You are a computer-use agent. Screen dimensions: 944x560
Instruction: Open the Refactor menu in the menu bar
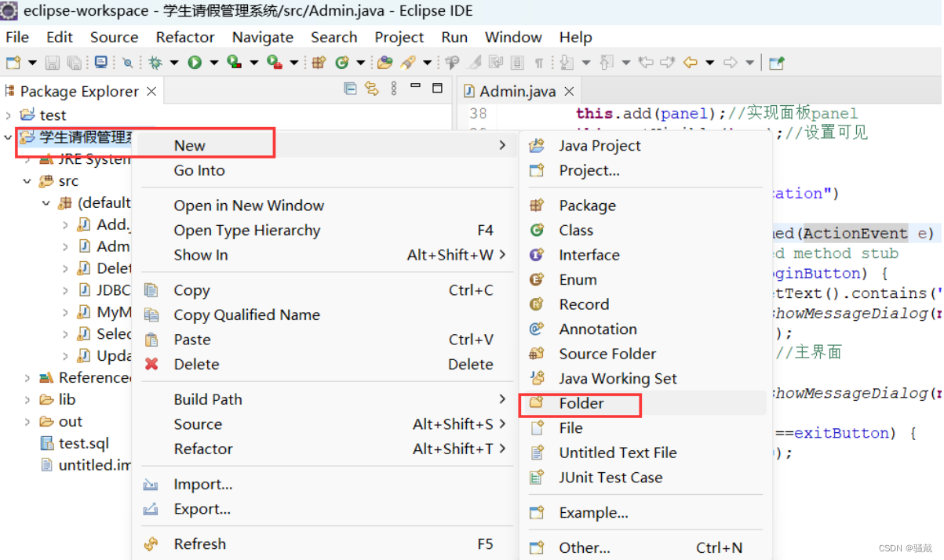pos(185,37)
